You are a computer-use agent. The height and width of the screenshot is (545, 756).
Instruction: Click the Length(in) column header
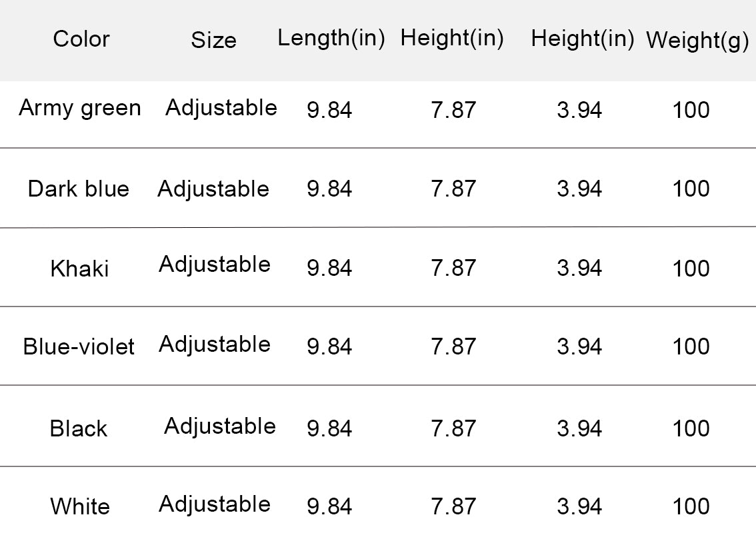tap(331, 39)
